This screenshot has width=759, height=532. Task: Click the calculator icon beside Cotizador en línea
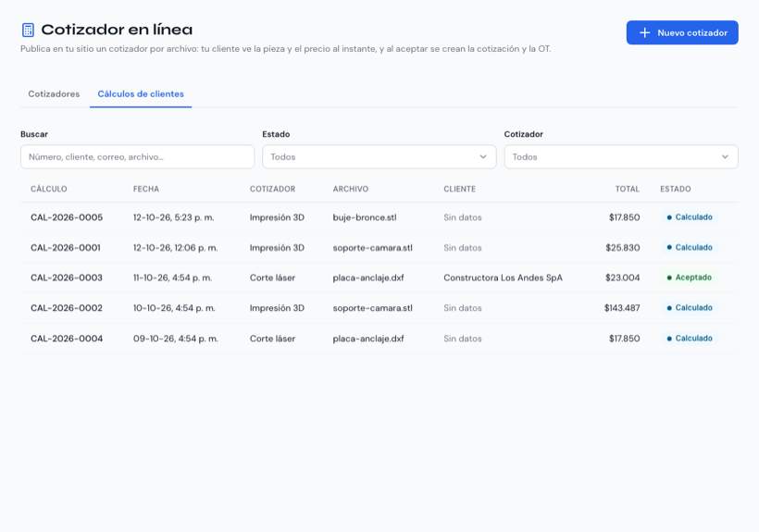[x=28, y=30]
